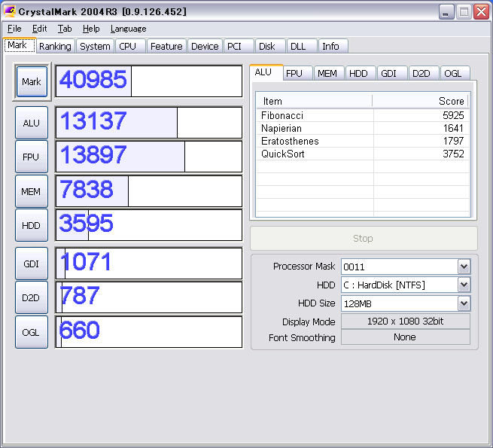Select the Napierian row

point(363,128)
